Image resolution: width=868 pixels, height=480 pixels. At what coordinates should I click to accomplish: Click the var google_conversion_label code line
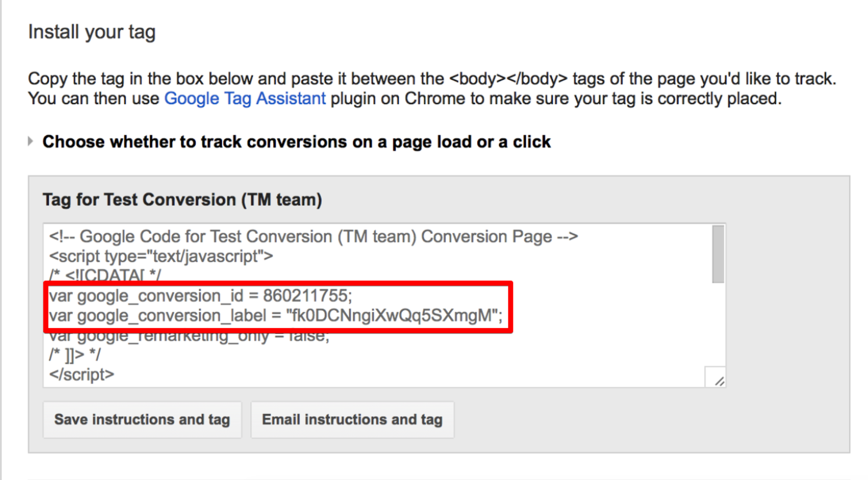(276, 316)
